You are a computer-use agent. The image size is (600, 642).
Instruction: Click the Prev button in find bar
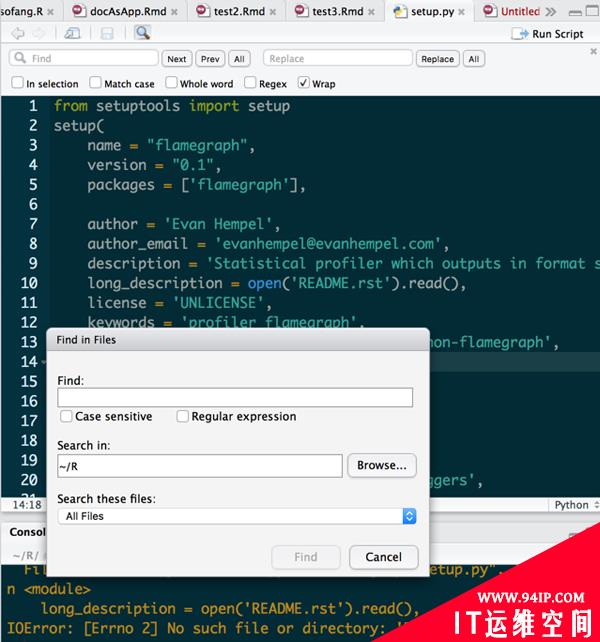pyautogui.click(x=210, y=59)
